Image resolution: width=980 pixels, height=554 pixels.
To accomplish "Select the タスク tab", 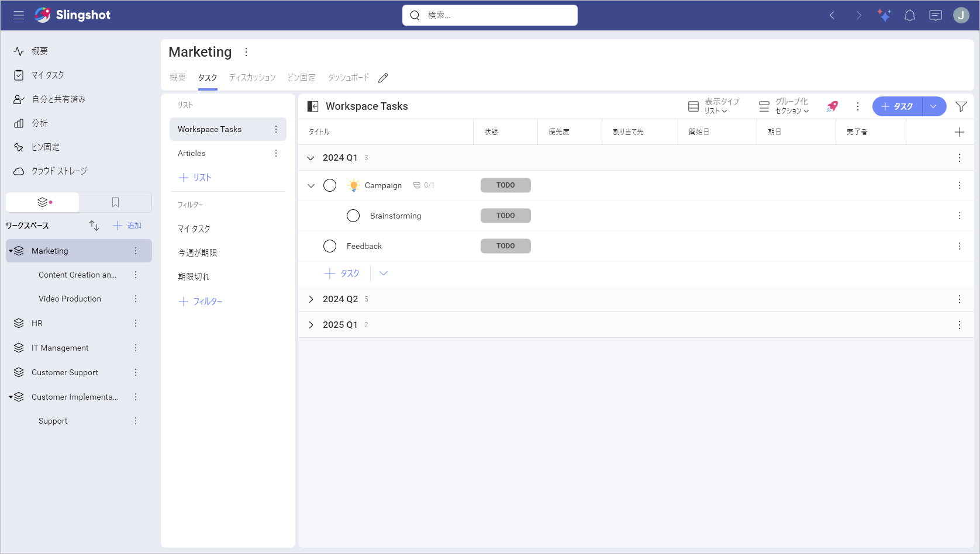I will [x=208, y=78].
